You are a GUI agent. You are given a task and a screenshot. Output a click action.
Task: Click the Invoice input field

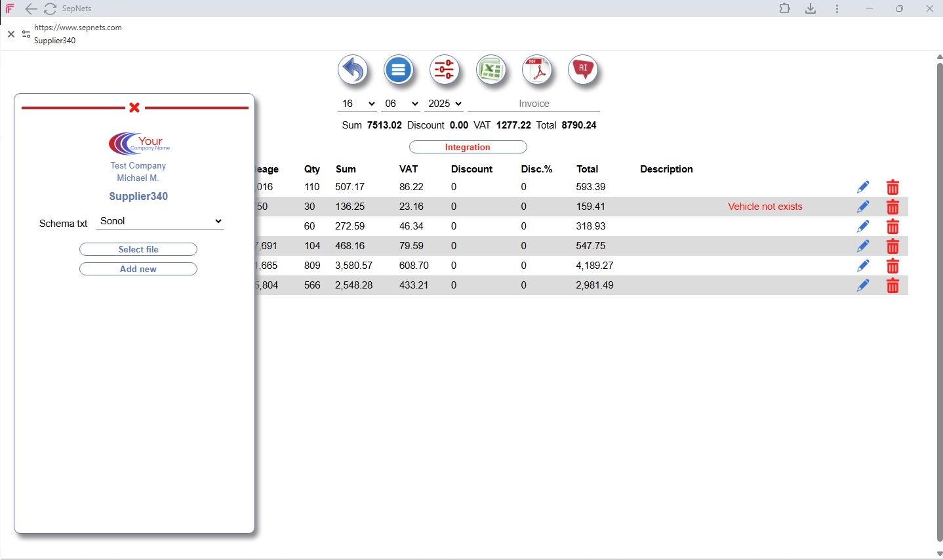(534, 104)
